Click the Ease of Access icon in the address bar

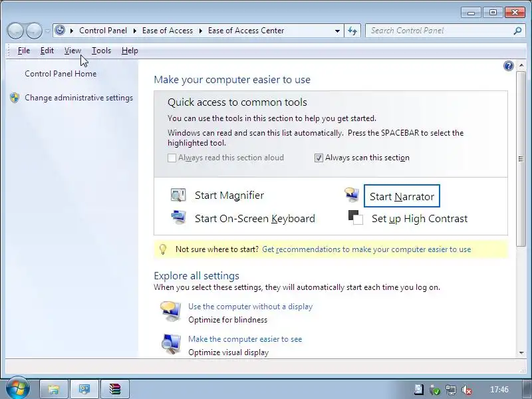60,30
